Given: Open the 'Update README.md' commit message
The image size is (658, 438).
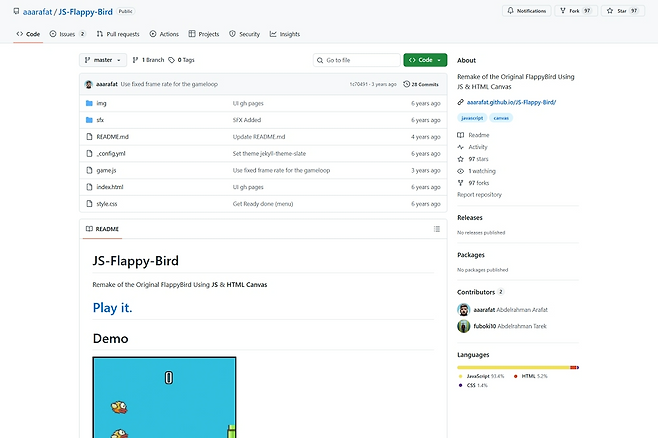Looking at the screenshot, I should 258,137.
